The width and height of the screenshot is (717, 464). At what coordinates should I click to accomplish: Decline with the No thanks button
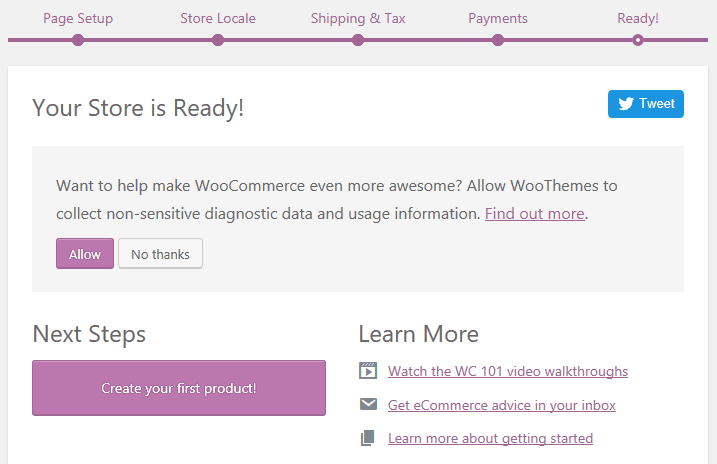click(160, 254)
